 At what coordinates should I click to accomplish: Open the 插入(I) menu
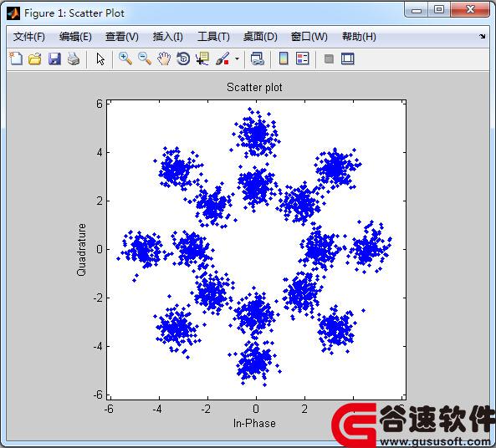click(x=167, y=37)
